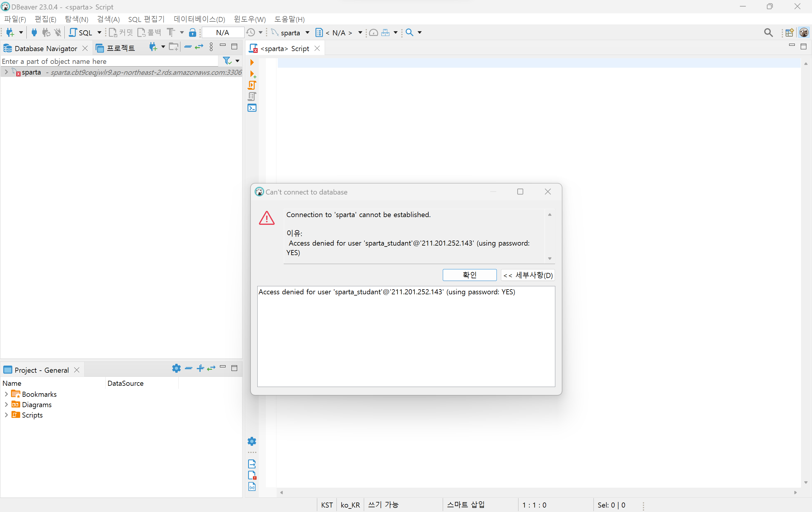Execute SQL statement in new tab
This screenshot has height=512, width=812.
click(x=253, y=74)
